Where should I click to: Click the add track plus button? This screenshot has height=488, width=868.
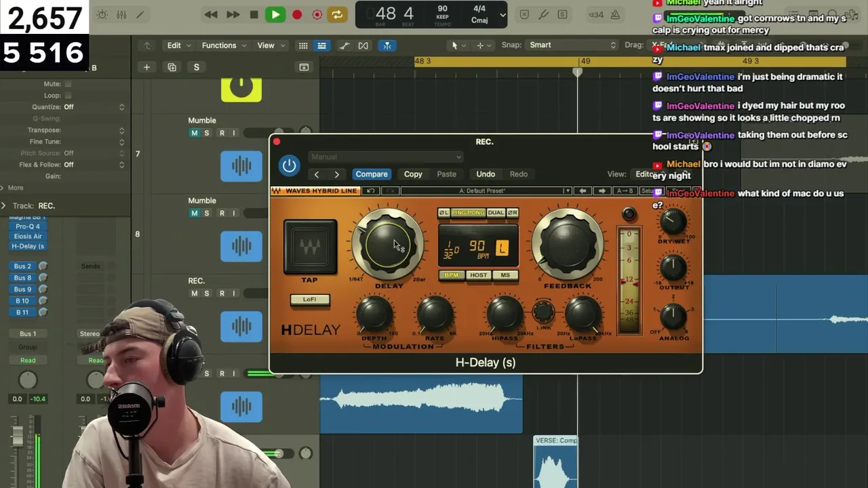(146, 67)
